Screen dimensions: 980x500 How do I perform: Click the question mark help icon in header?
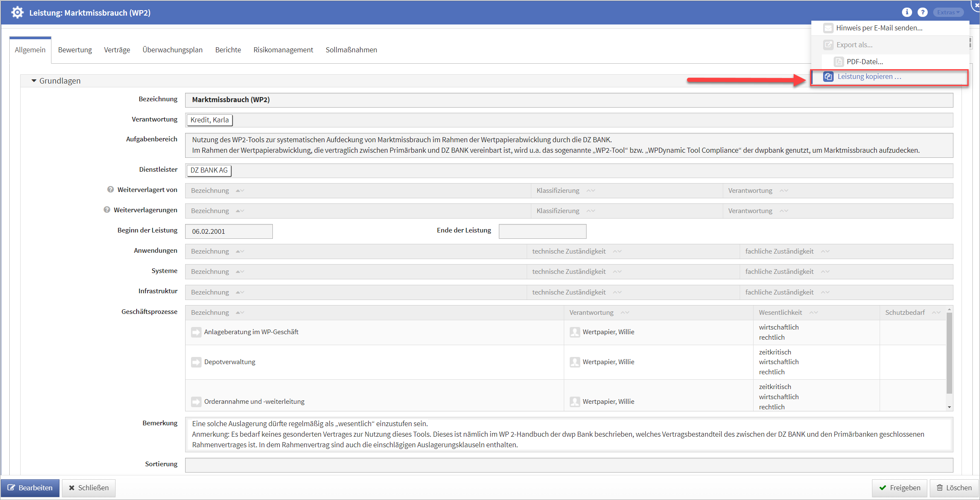(x=922, y=12)
